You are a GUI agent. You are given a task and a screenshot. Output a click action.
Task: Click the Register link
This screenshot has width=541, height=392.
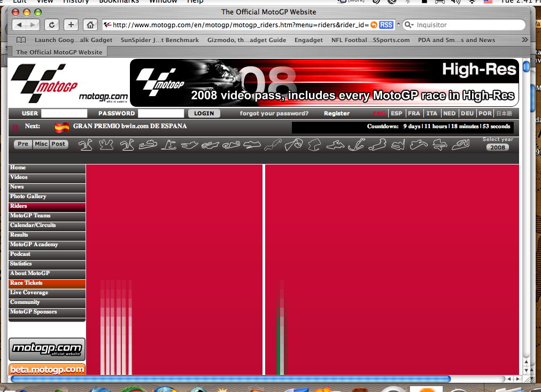click(x=337, y=113)
